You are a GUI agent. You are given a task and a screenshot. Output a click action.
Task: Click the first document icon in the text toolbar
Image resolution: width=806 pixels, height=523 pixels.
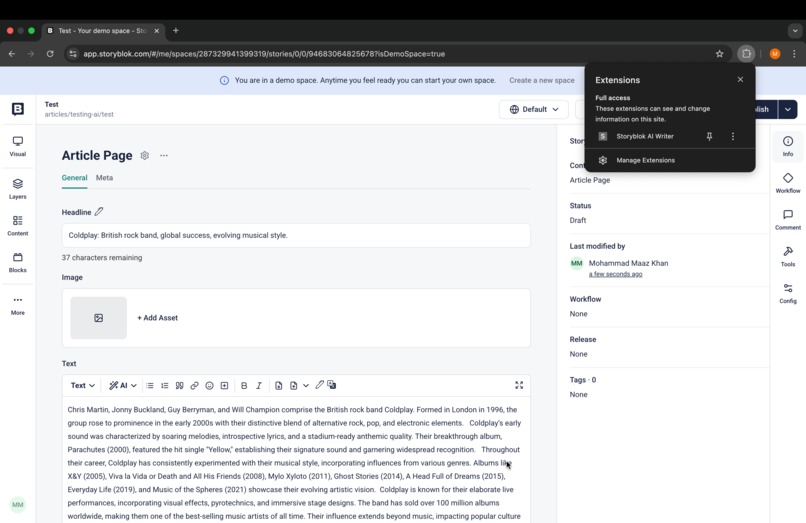279,385
